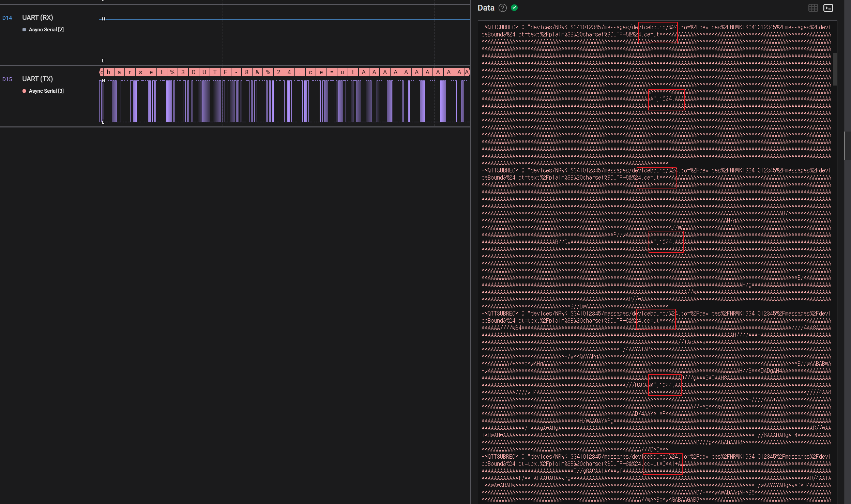
Task: Open the Async Serial [2] analyzer label
Action: click(46, 30)
